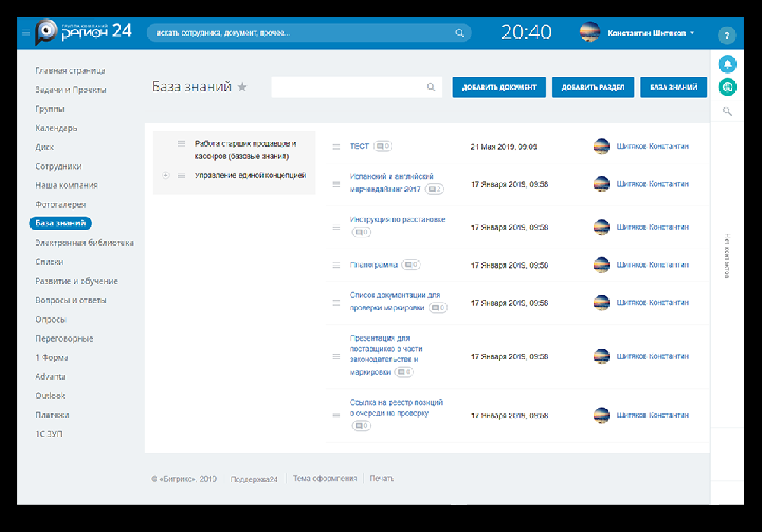The image size is (762, 532).
Task: Open Advanta in the sidebar
Action: (x=50, y=376)
